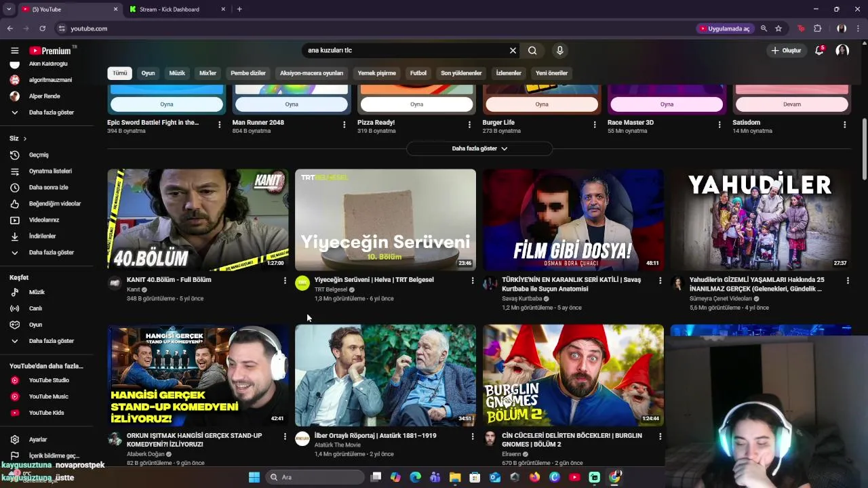This screenshot has height=488, width=868.
Task: Open notifications bell with 5 alerts
Action: point(819,50)
